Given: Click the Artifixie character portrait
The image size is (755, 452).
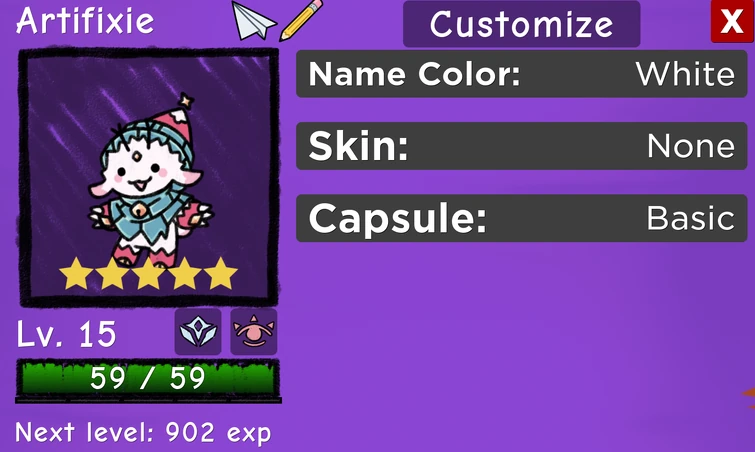Looking at the screenshot, I should click(x=148, y=177).
